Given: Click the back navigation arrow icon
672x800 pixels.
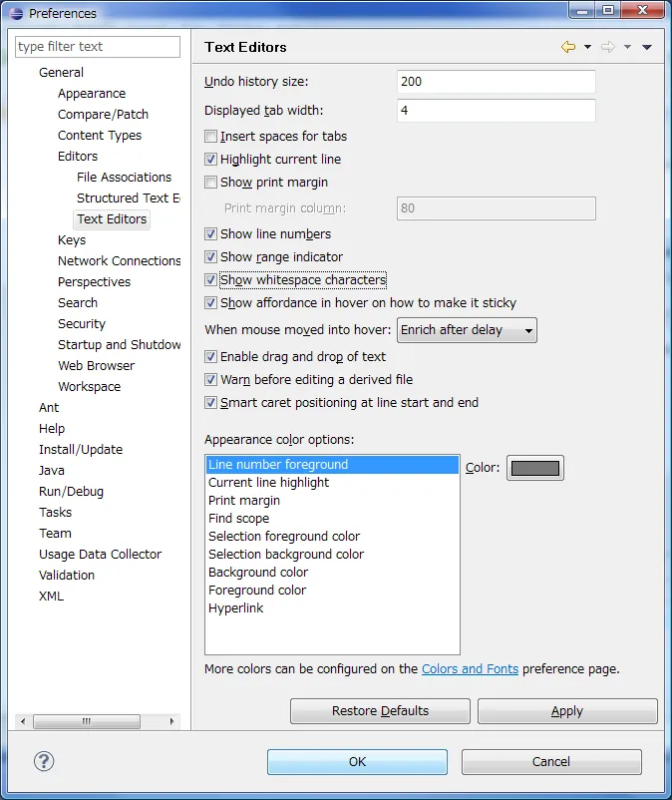Looking at the screenshot, I should [568, 47].
